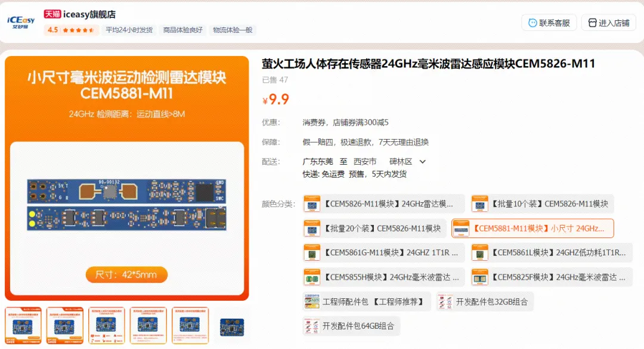Click the destination city 西安市
The height and width of the screenshot is (349, 644).
pyautogui.click(x=365, y=162)
